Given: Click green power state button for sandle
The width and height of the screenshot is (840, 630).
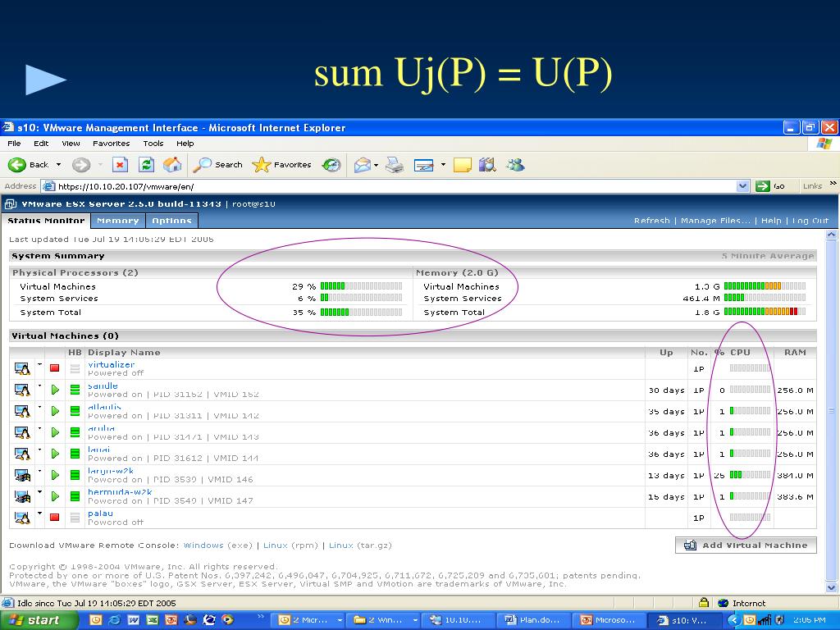Looking at the screenshot, I should pos(55,390).
